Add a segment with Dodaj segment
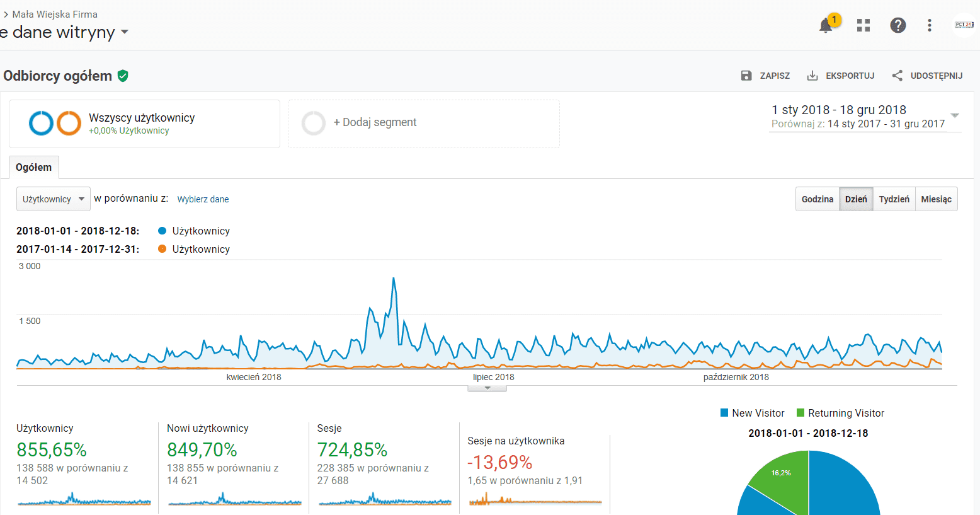The height and width of the screenshot is (515, 980). pos(375,122)
